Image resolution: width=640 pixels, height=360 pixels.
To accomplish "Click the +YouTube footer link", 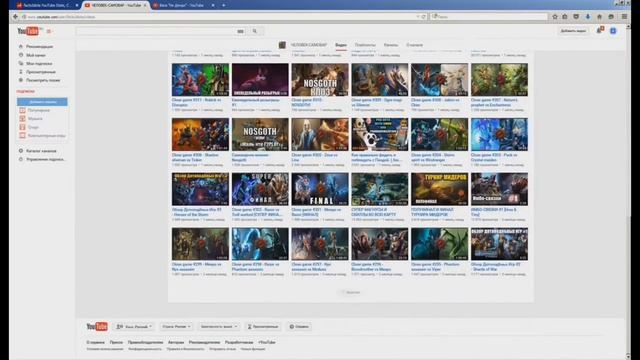I will point(267,342).
